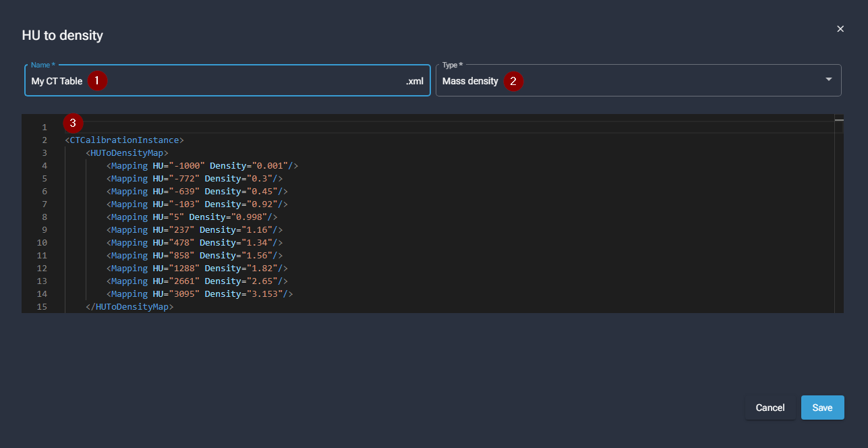Focus the Name field containing My CT Table
Screen dimensions: 868x448
click(236, 81)
